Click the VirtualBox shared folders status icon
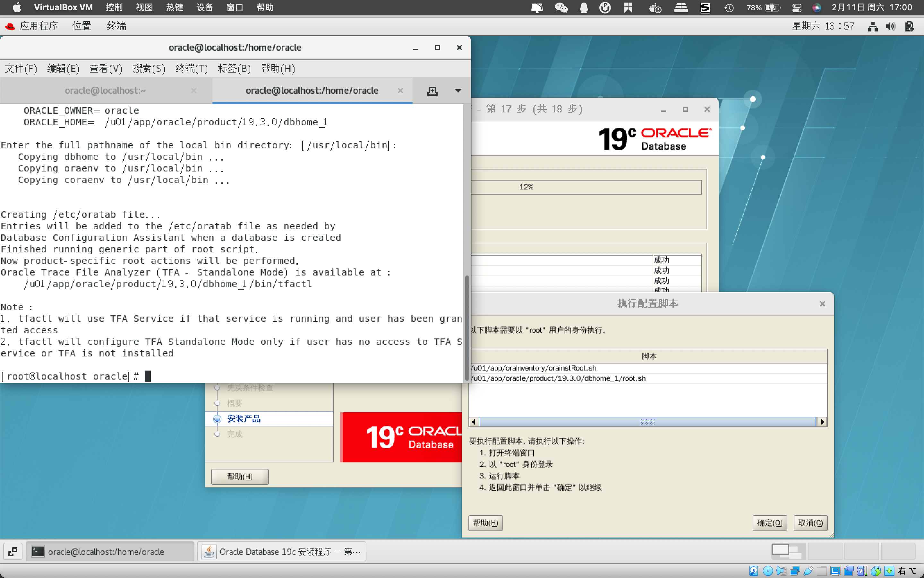 (822, 571)
